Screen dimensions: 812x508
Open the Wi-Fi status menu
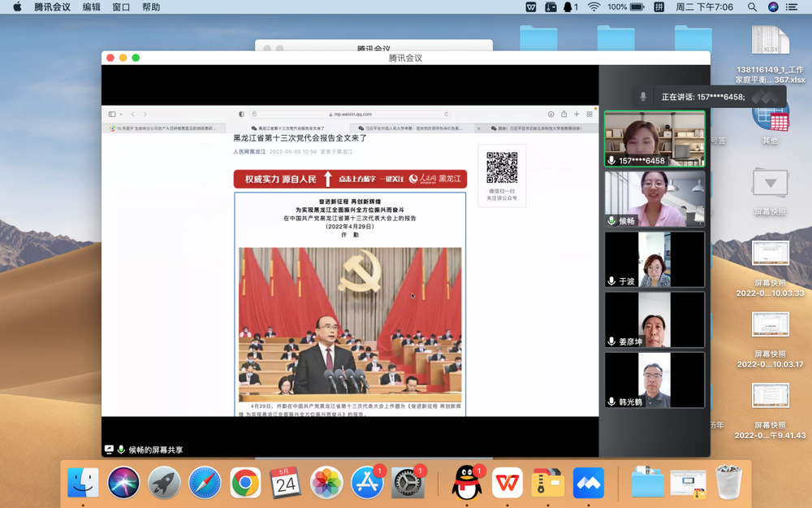(594, 7)
